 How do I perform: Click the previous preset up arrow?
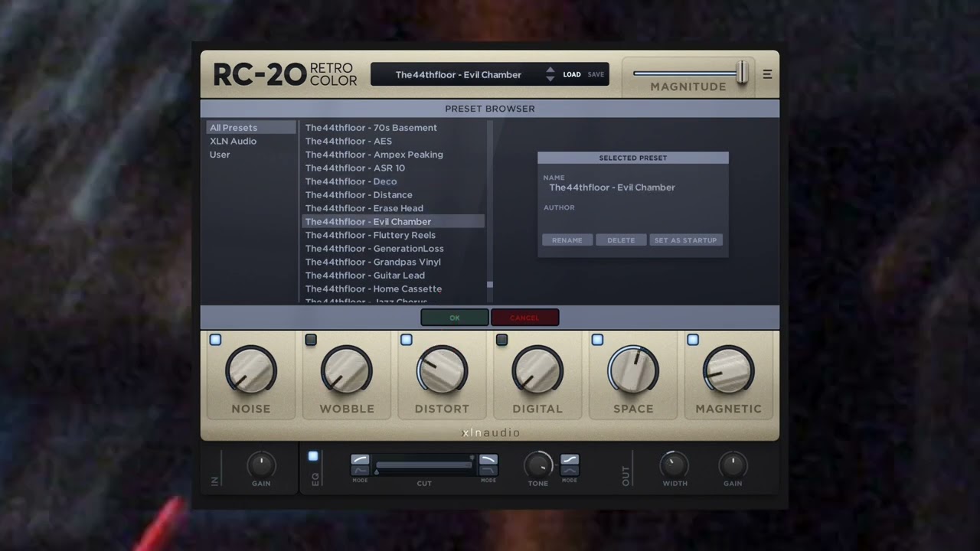coord(550,70)
